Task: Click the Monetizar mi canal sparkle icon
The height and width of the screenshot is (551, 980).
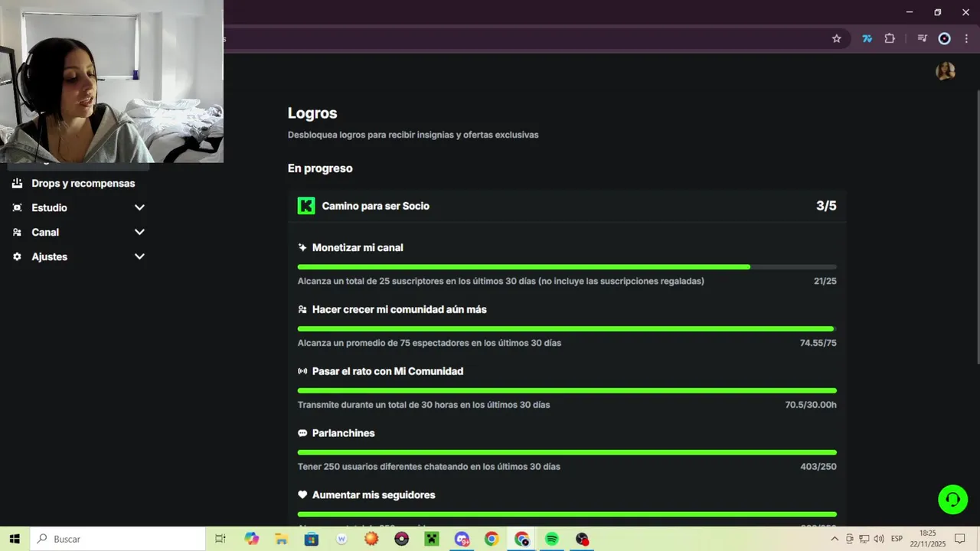Action: tap(302, 248)
